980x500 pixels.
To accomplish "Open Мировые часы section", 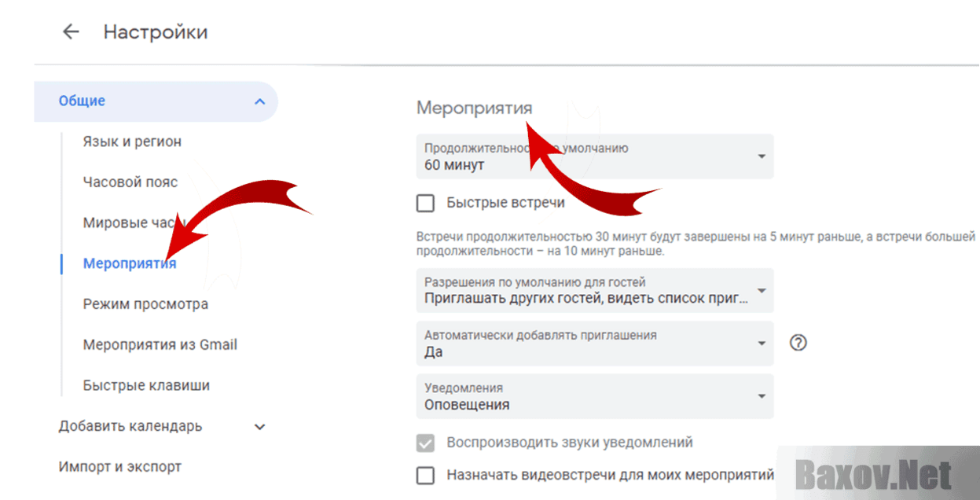I will coord(126,222).
